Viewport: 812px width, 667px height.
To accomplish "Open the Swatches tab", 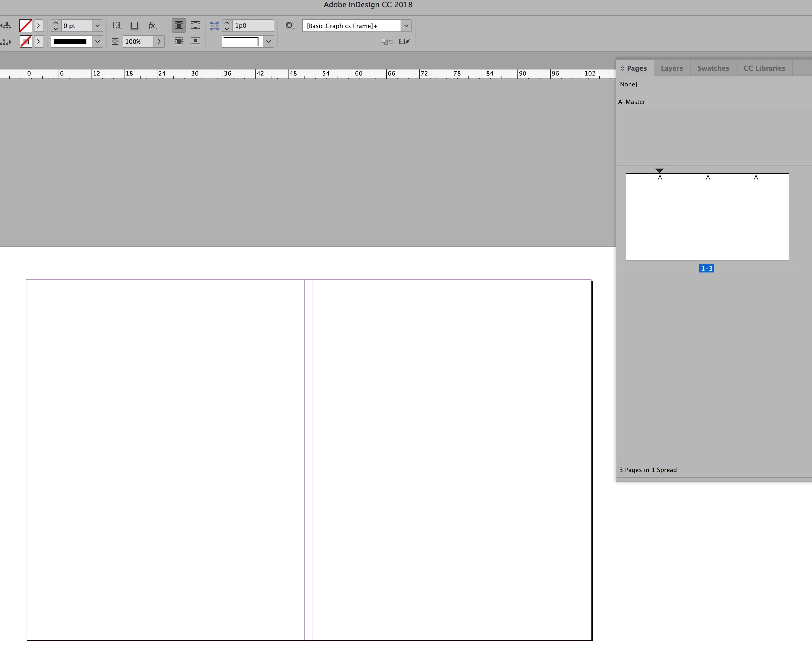I will pos(713,68).
